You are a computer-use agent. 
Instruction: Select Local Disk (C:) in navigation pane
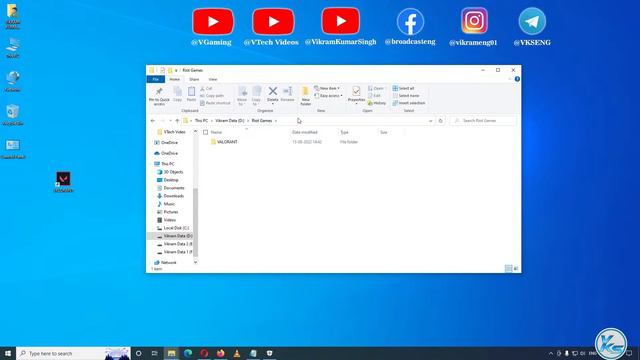click(176, 228)
